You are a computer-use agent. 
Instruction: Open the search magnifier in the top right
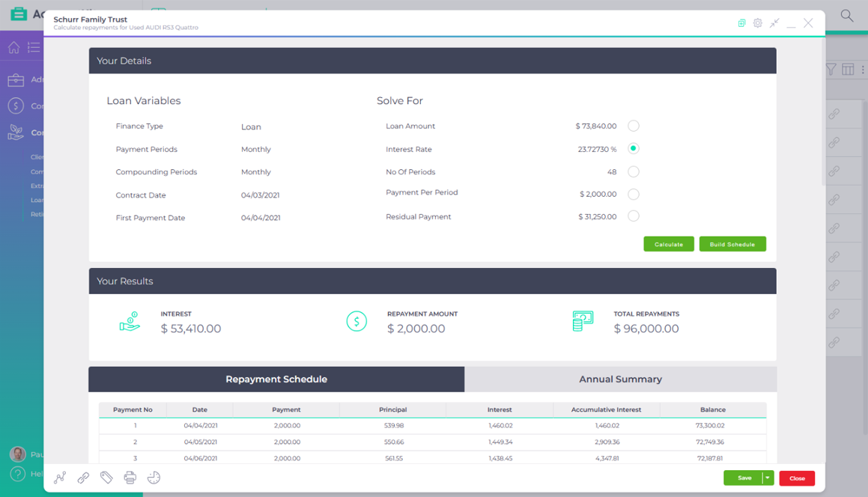(846, 15)
